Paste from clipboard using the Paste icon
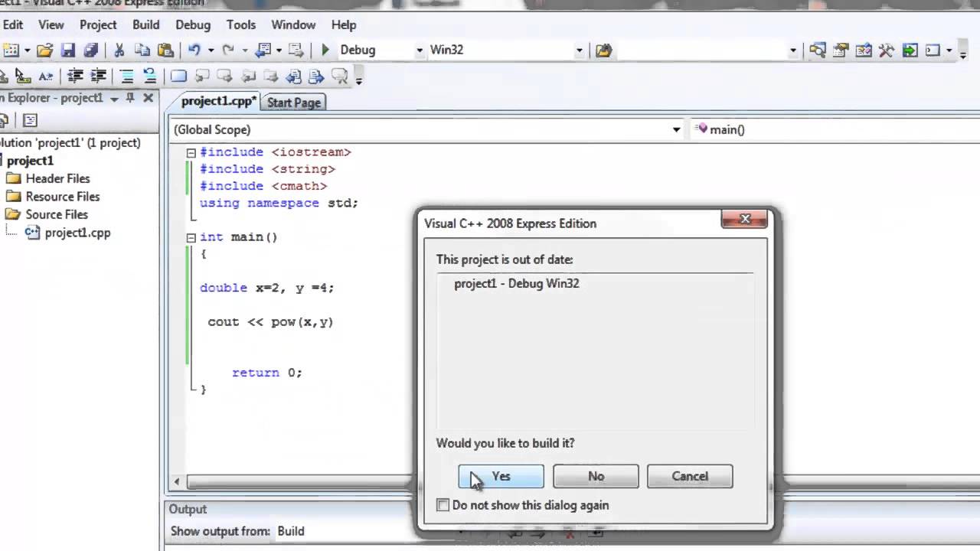Screen dimensions: 980x551 coord(165,51)
